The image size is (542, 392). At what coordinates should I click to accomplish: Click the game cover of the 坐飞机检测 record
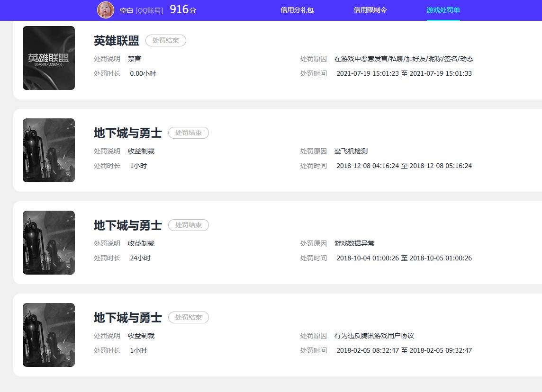[x=49, y=150]
